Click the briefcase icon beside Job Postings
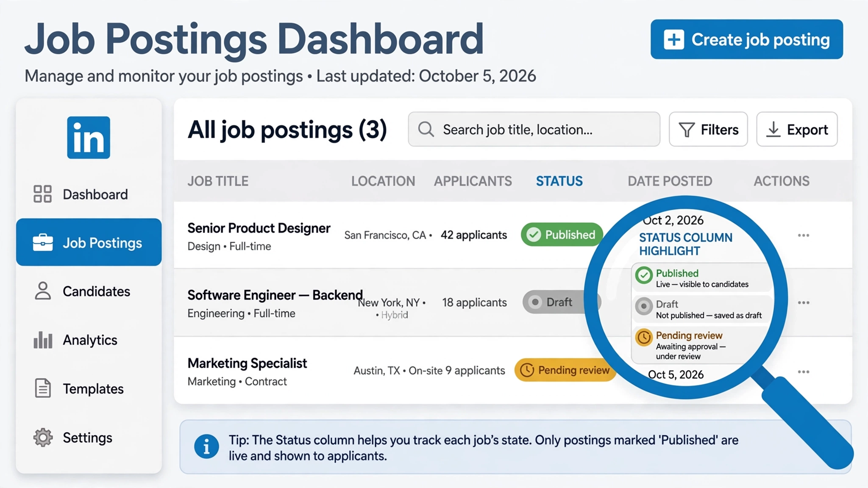This screenshot has width=868, height=488. 43,243
